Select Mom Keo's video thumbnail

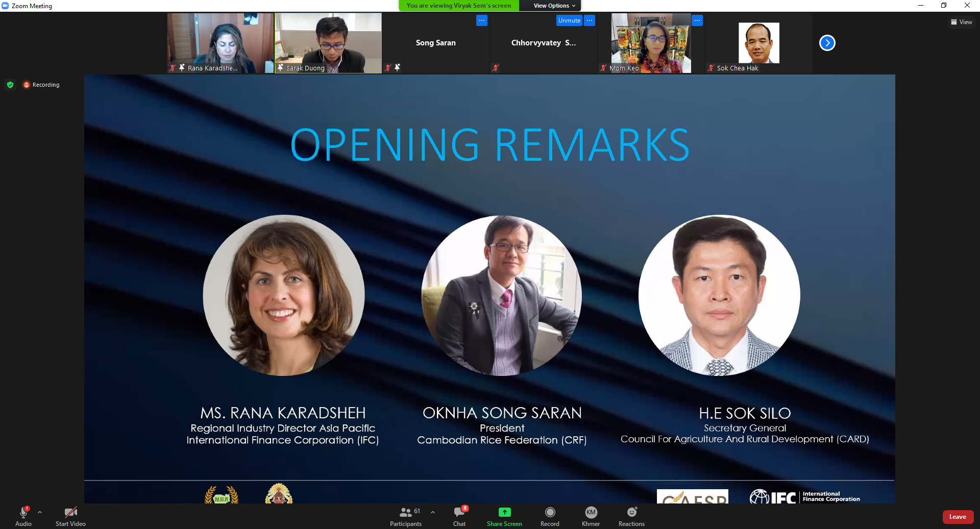click(651, 43)
